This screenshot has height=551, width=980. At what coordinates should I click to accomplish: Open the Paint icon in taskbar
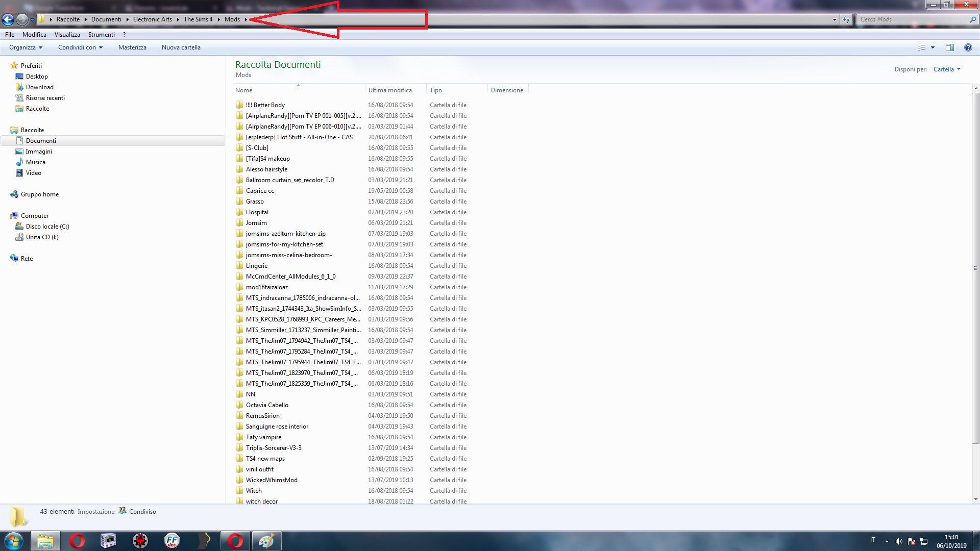266,541
